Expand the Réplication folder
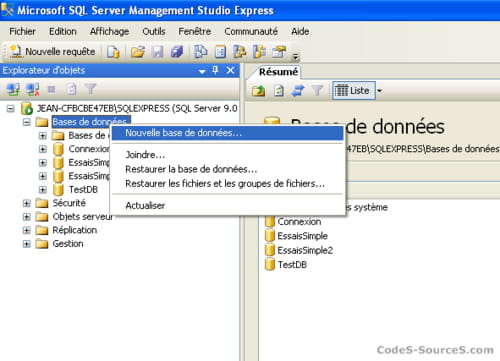 (27, 230)
